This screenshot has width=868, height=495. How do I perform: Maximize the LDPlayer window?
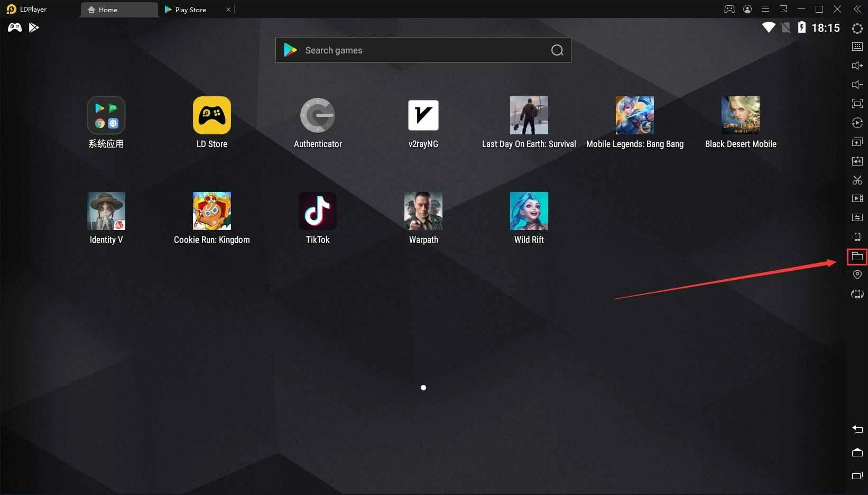(x=819, y=9)
